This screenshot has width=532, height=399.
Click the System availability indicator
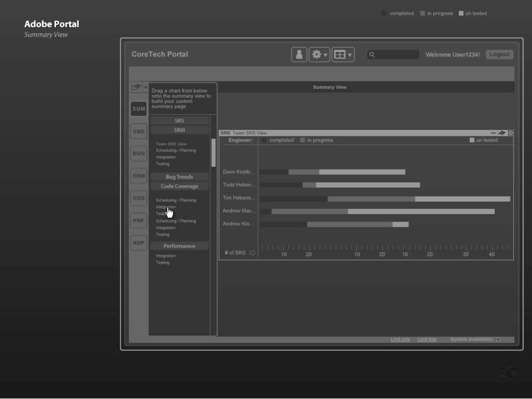[498, 339]
